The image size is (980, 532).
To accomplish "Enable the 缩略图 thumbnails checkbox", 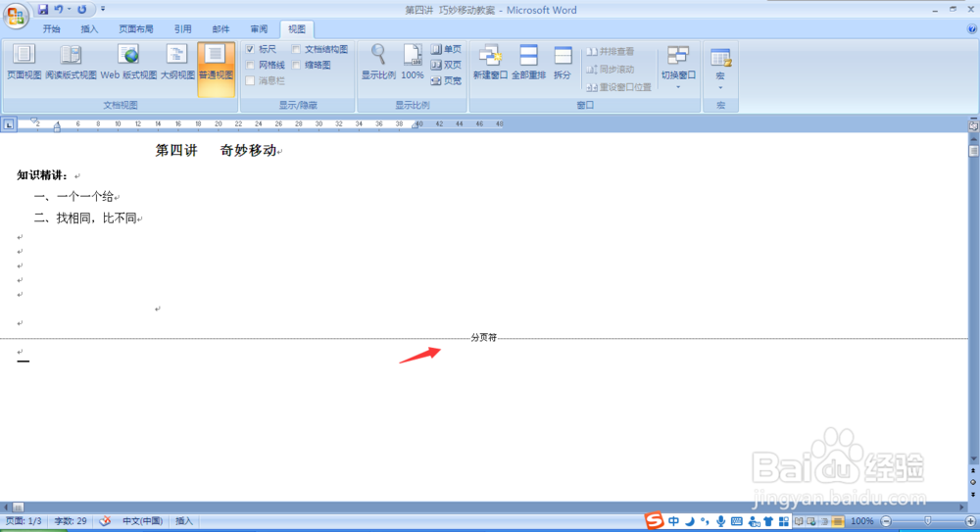I will pyautogui.click(x=296, y=65).
